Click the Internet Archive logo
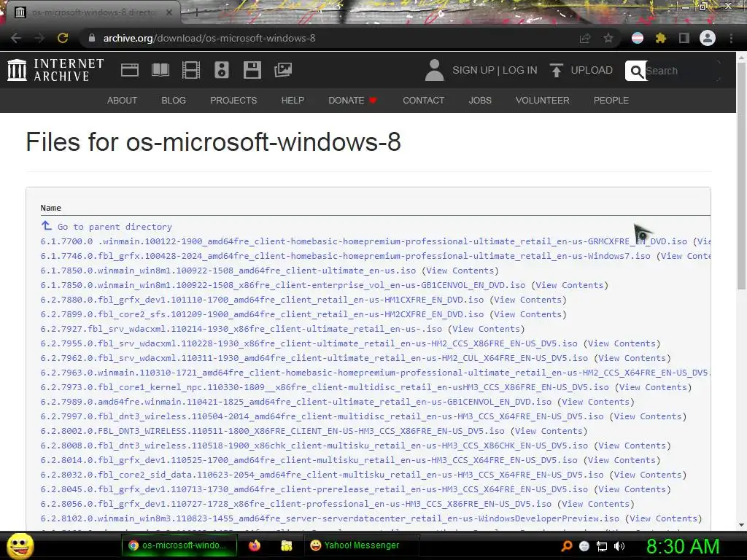Screen dimensions: 747x560 tap(55, 70)
